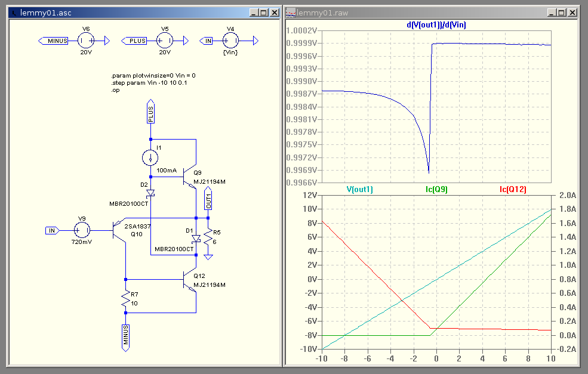Click the 720mV value of V9
The image size is (588, 374).
pos(82,242)
